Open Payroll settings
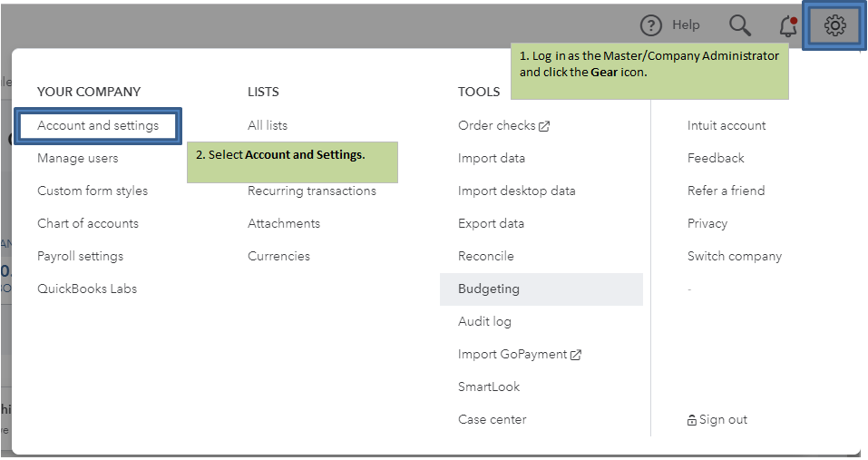 [81, 256]
